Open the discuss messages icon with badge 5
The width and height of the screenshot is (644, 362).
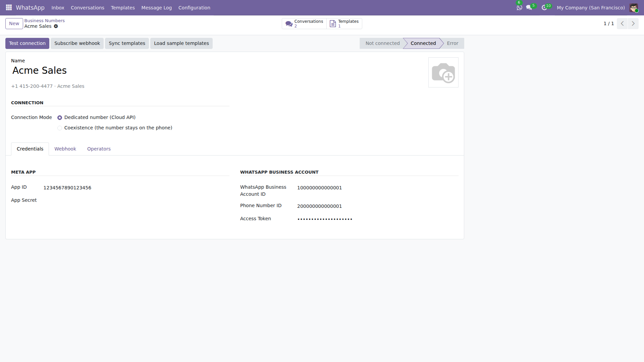point(529,7)
